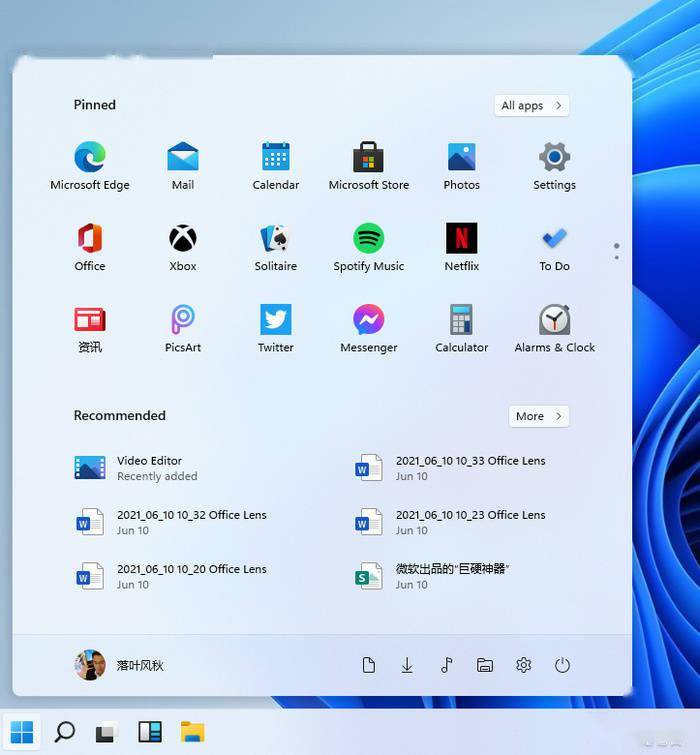The image size is (700, 755).
Task: Launch the Office app
Action: point(90,247)
